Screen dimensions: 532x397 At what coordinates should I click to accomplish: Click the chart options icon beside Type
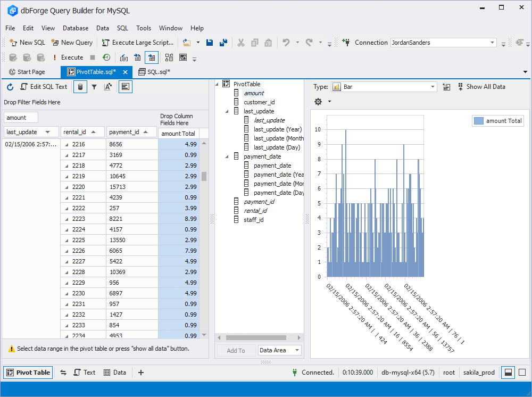tap(446, 87)
